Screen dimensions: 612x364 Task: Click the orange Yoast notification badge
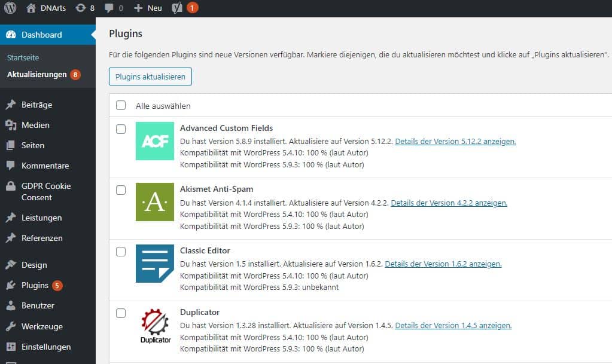(192, 8)
